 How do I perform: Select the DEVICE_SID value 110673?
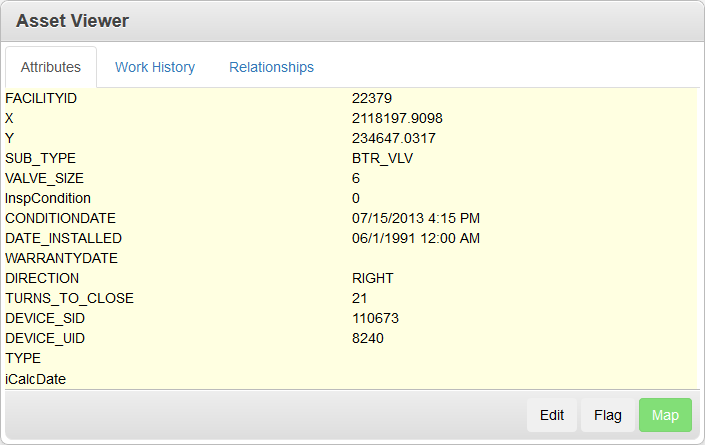coord(376,318)
